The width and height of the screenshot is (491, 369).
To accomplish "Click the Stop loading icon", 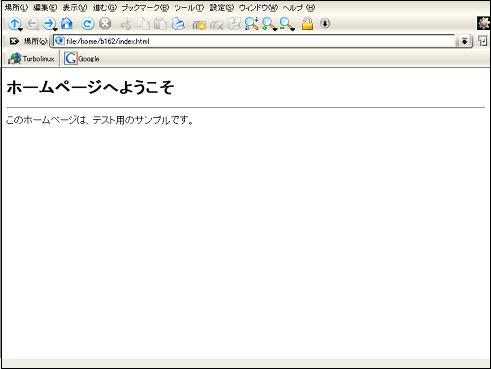I will tap(105, 24).
